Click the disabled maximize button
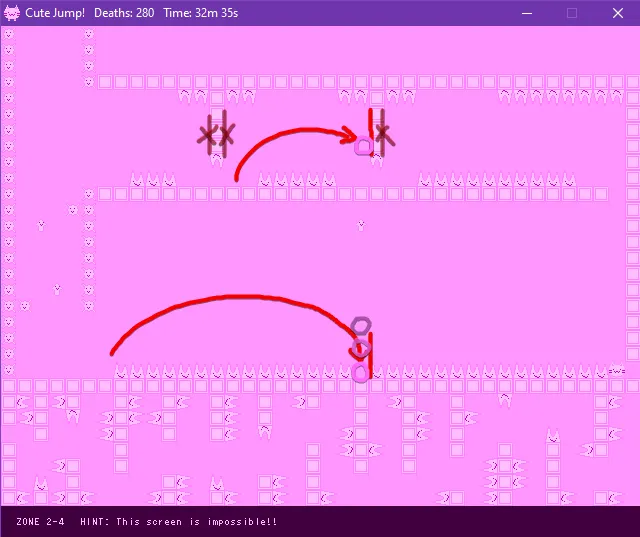Image resolution: width=640 pixels, height=537 pixels. coord(572,13)
